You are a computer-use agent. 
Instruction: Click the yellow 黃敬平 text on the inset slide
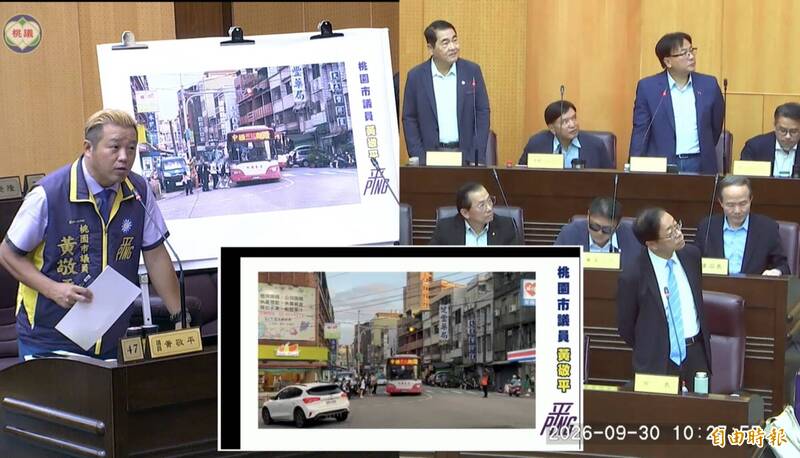[x=563, y=370]
